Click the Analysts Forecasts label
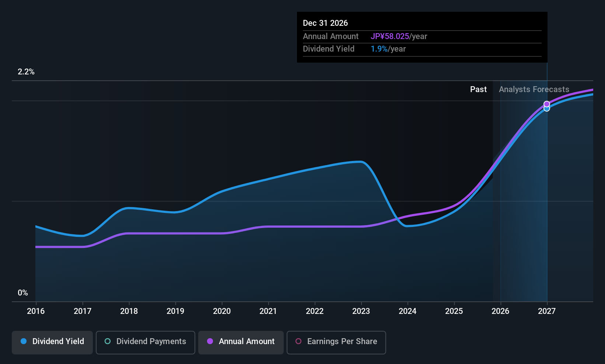 click(534, 90)
